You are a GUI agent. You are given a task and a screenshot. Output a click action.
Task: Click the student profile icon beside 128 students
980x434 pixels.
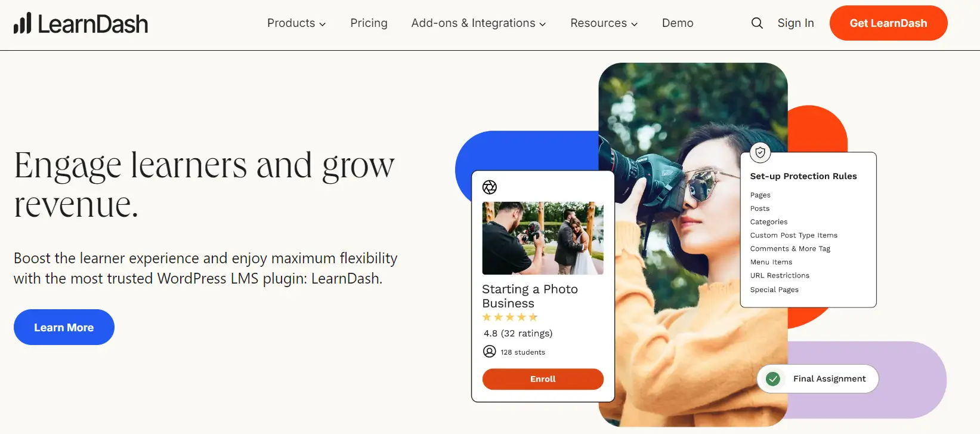click(490, 352)
